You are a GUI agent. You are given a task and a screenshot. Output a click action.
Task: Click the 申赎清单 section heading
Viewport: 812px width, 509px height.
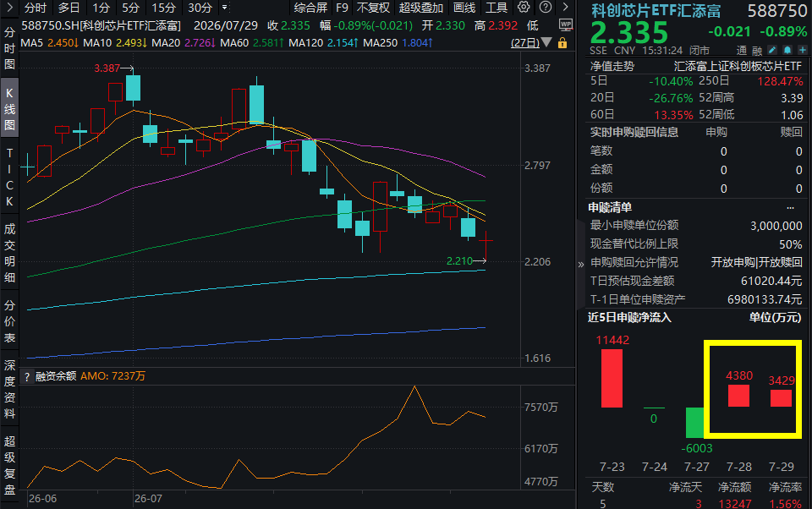click(x=610, y=208)
